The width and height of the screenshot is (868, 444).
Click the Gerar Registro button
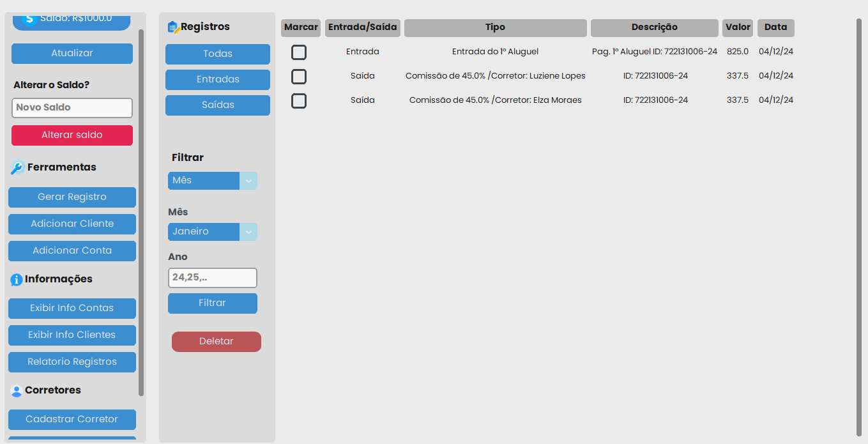click(x=72, y=197)
